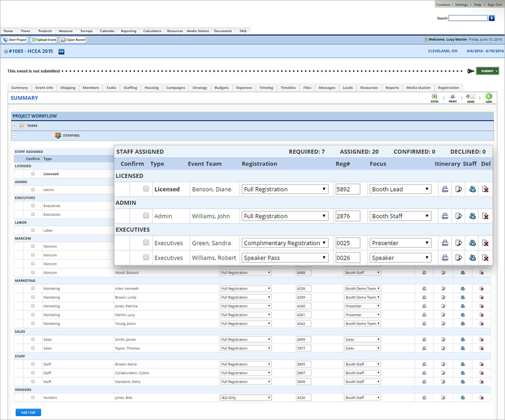Click the Submit button

click(x=488, y=71)
